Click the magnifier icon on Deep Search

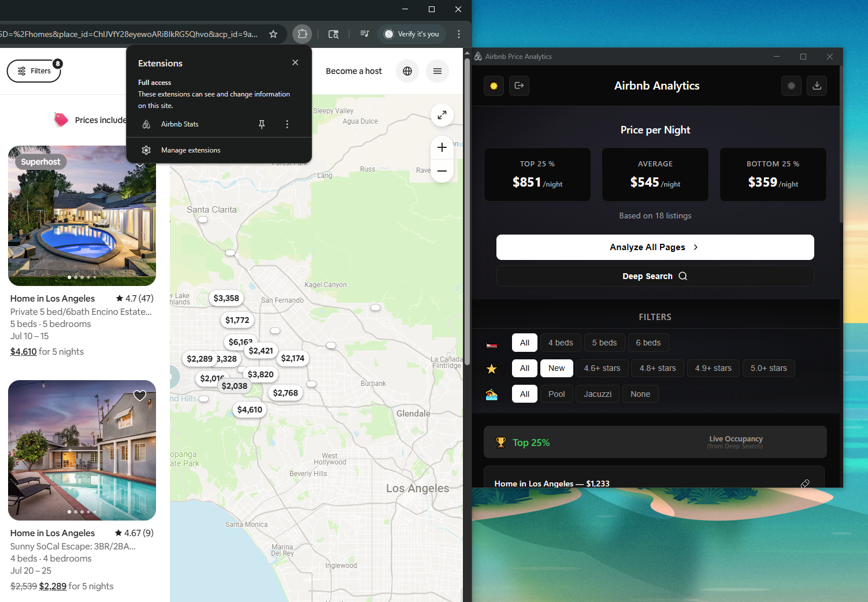[683, 276]
